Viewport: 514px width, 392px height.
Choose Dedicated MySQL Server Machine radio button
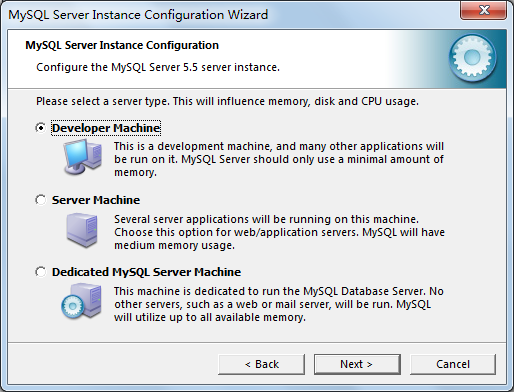(41, 272)
